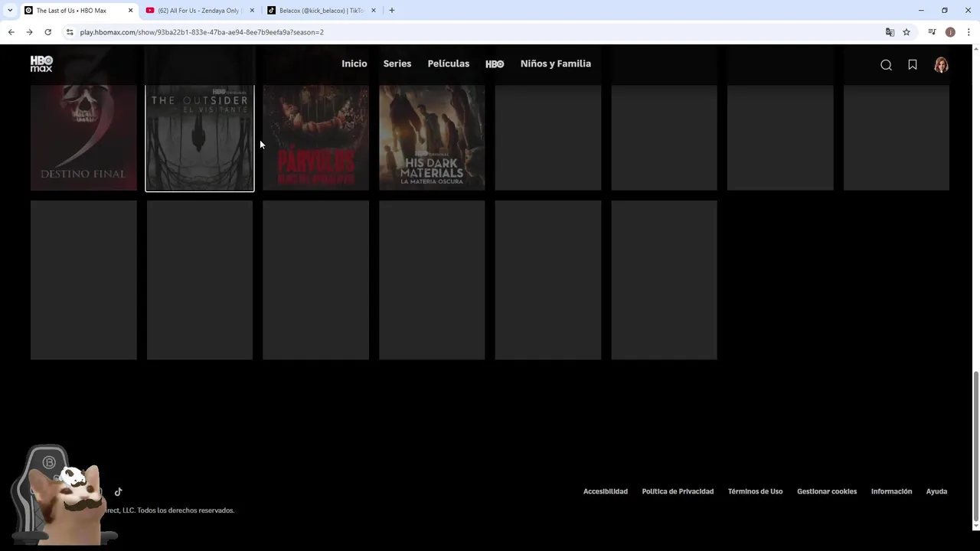This screenshot has width=980, height=551.
Task: Open Gestionar cookies link
Action: [827, 491]
